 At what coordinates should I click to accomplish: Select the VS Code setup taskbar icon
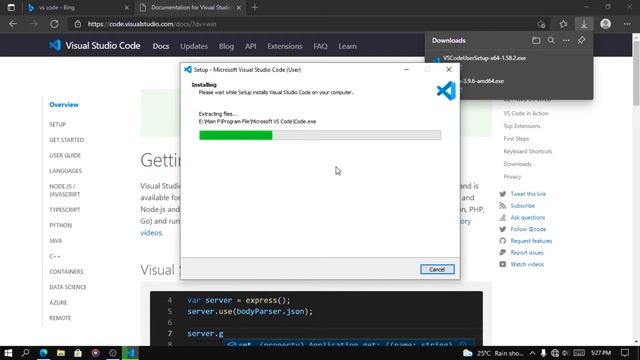130,353
